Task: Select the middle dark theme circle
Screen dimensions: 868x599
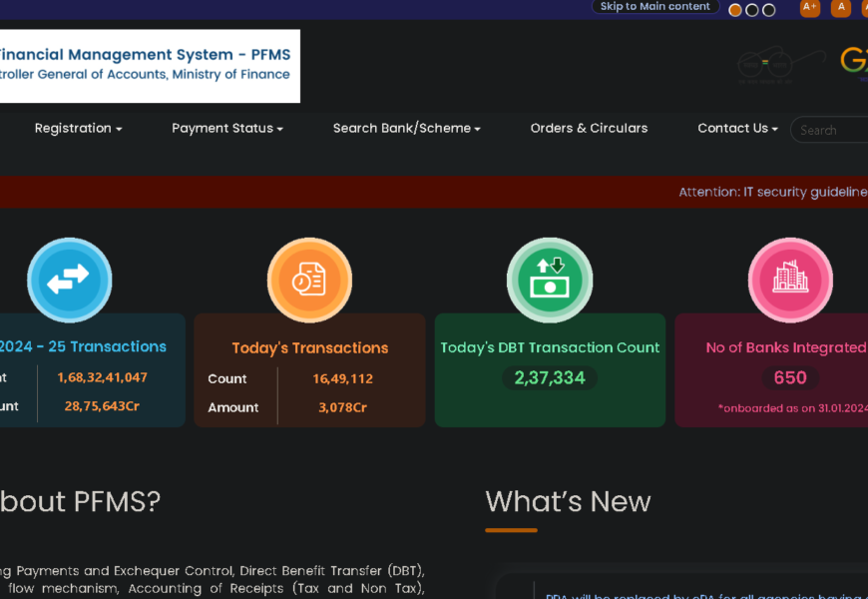Action: point(751,10)
